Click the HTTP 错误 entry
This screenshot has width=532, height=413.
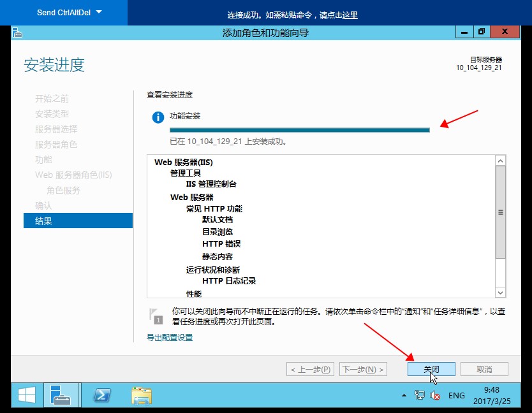(x=221, y=244)
